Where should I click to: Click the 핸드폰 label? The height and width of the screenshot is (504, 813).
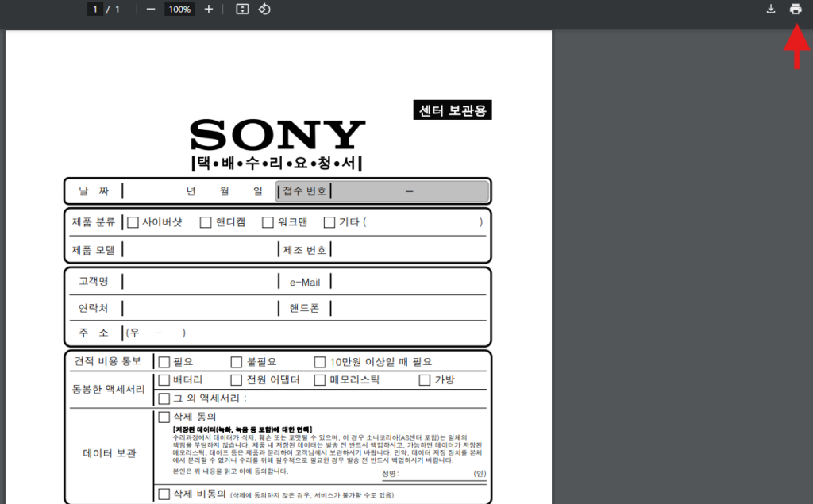coord(304,308)
